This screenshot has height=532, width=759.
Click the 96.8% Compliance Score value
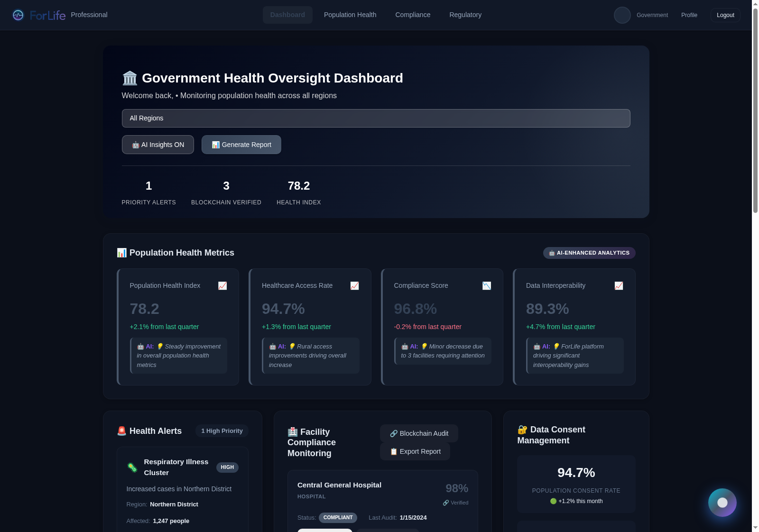pyautogui.click(x=416, y=309)
